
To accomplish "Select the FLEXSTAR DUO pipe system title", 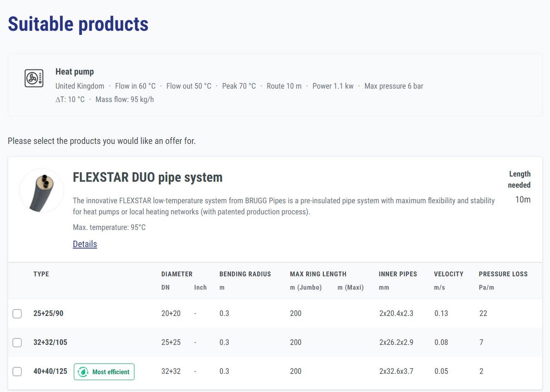I will (148, 178).
